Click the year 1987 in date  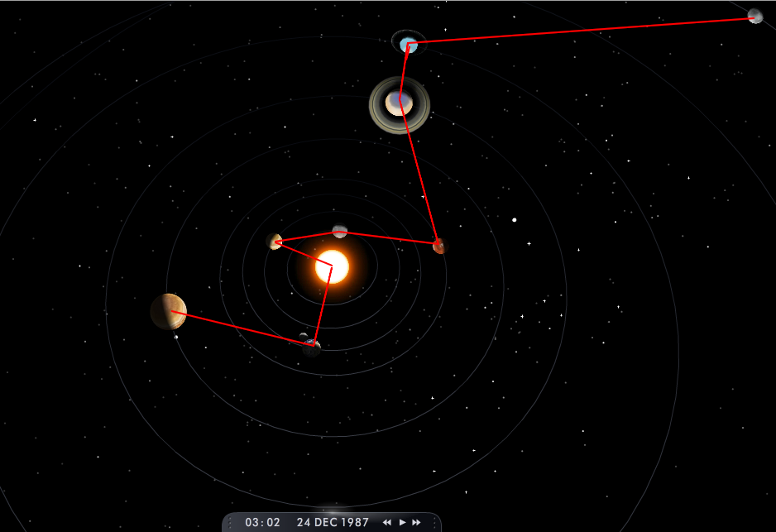click(x=356, y=523)
